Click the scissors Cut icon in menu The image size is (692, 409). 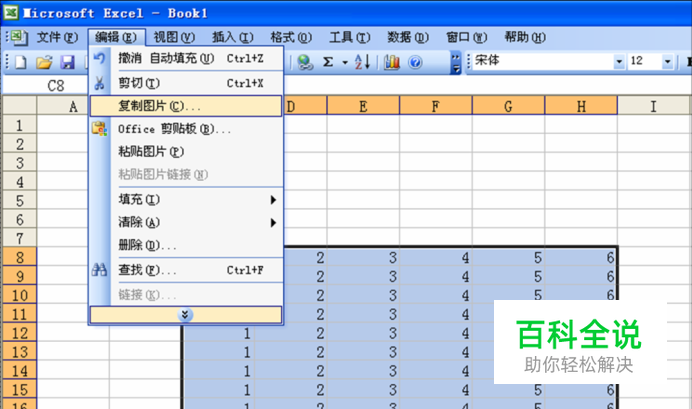coord(99,83)
